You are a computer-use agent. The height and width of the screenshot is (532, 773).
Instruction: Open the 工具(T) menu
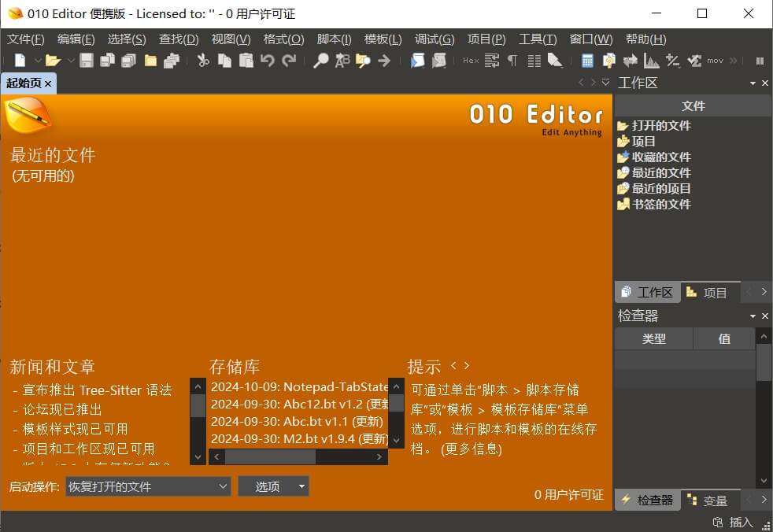pyautogui.click(x=538, y=39)
